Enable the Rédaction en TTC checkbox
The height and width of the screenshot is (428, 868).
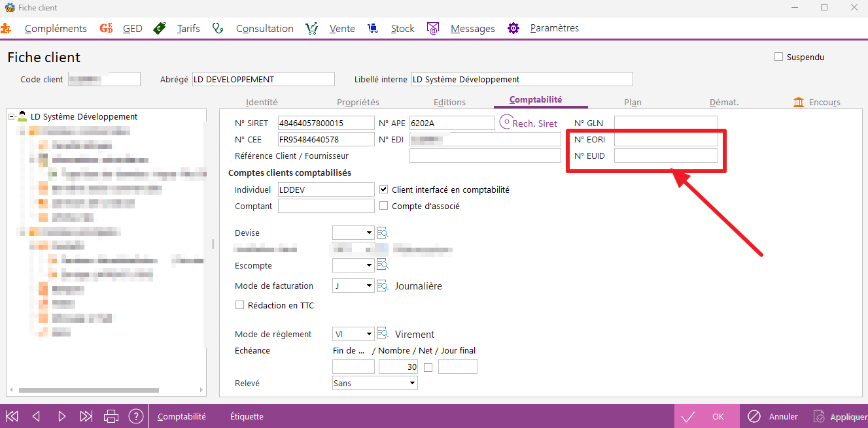click(x=239, y=305)
